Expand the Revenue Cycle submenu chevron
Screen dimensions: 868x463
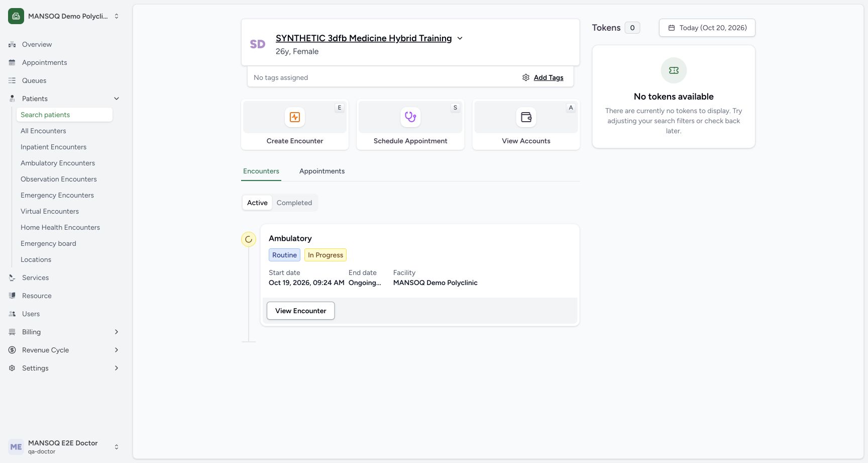(x=117, y=350)
